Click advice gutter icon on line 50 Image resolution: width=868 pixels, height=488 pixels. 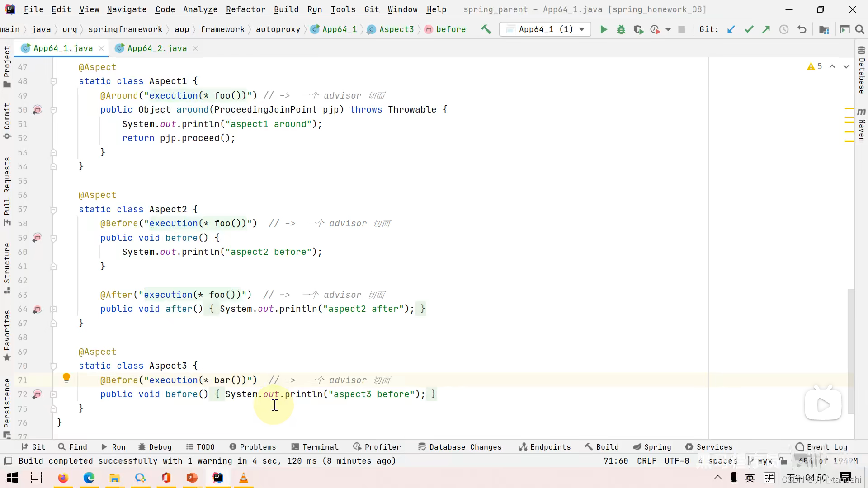(x=37, y=110)
